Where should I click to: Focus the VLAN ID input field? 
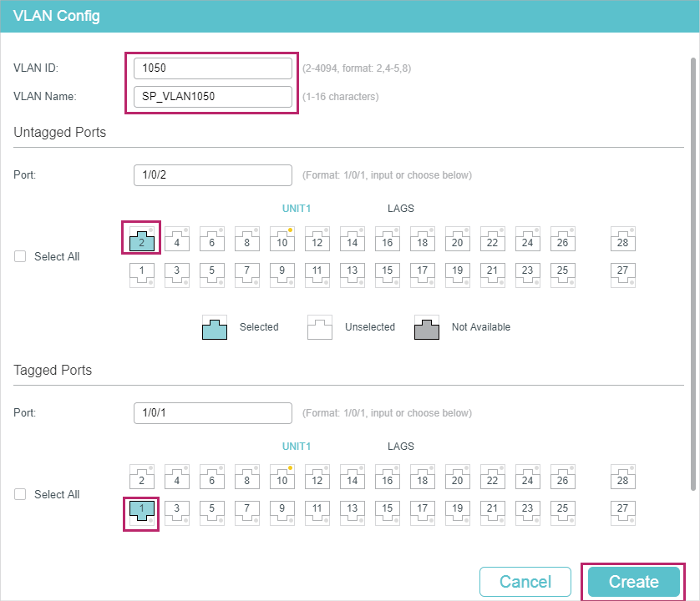pyautogui.click(x=213, y=68)
